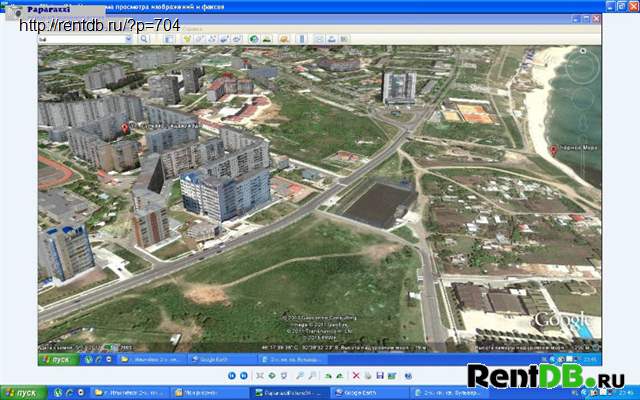Rotate the image counterclockwise
640x400 pixels.
340,376
